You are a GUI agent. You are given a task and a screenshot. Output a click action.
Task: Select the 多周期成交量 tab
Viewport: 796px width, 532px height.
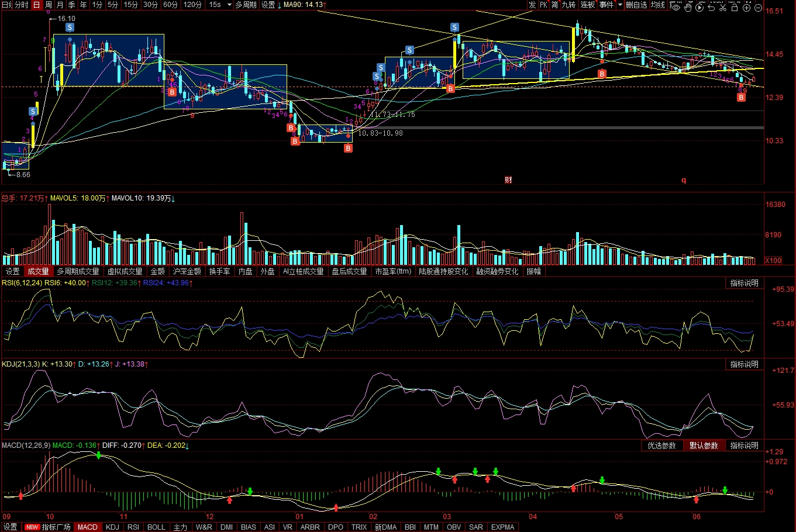pyautogui.click(x=78, y=271)
